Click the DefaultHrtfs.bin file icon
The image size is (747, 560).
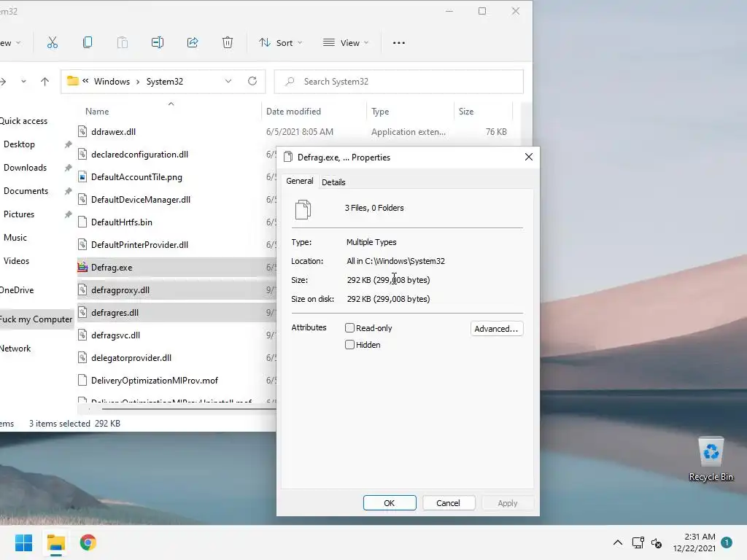(82, 222)
